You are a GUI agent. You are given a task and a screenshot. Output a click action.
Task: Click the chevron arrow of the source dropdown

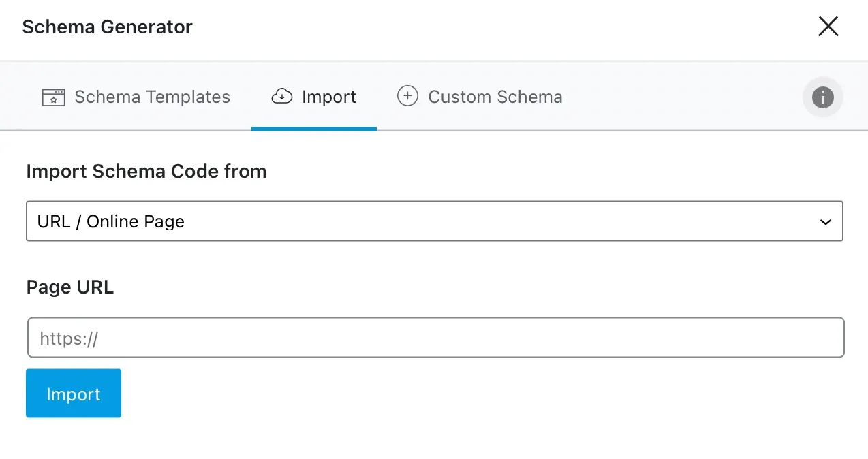pos(826,222)
